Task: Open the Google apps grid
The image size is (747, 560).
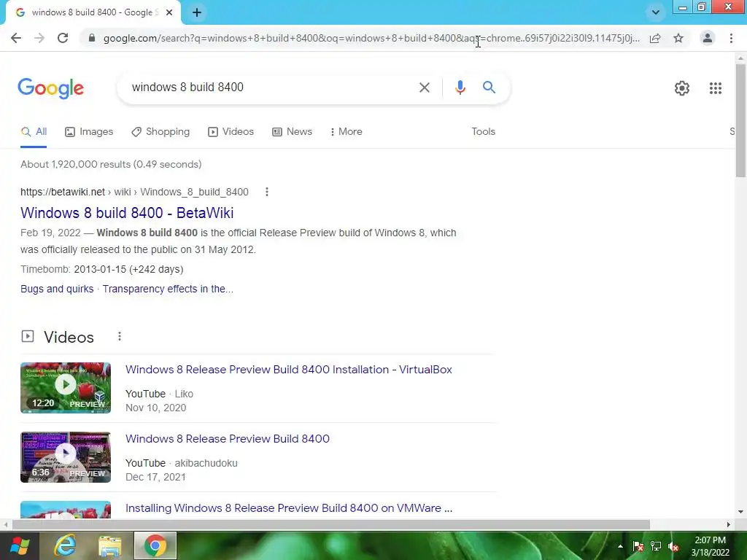Action: pos(716,88)
